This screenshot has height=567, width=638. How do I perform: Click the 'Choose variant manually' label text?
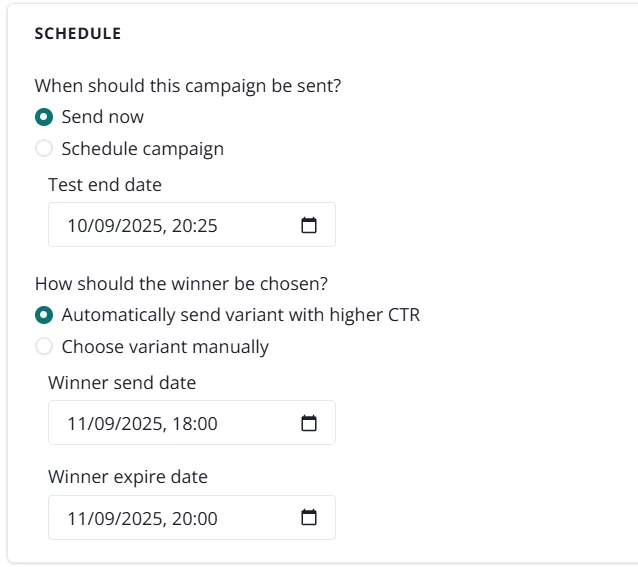[165, 347]
